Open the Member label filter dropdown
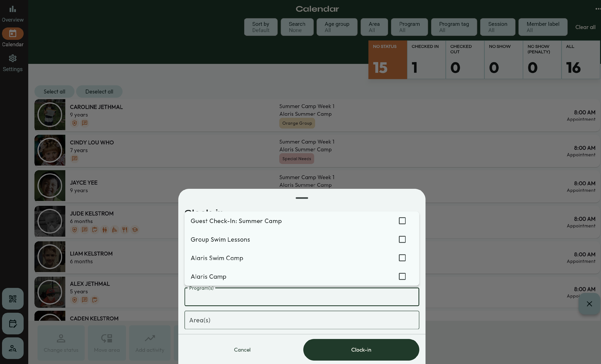The image size is (601, 364). [x=543, y=27]
